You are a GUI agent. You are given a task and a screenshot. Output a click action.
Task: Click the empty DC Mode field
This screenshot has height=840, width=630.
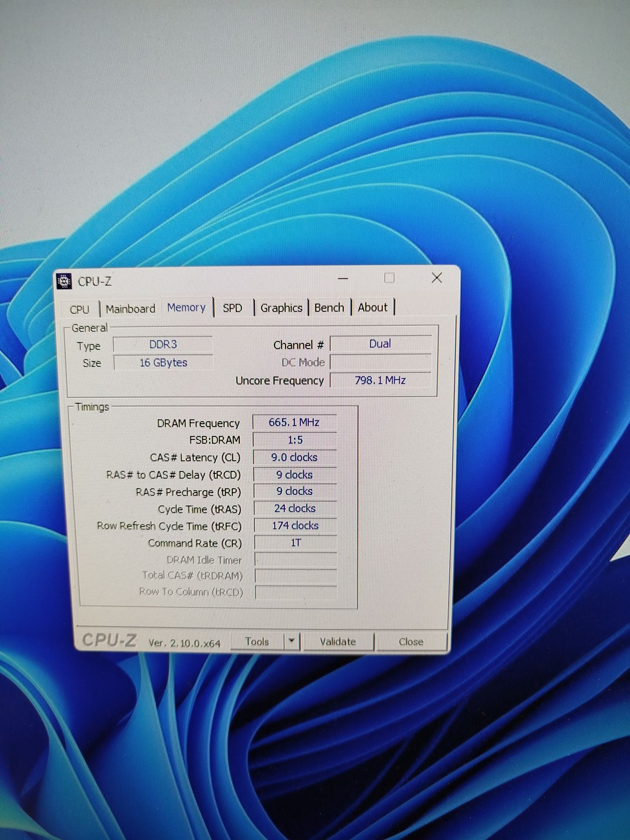[381, 362]
